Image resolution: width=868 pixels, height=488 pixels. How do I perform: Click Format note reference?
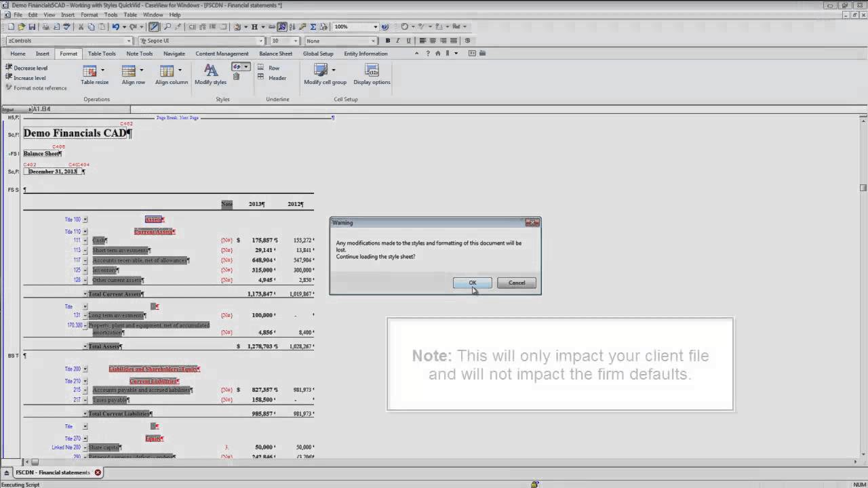coord(36,88)
